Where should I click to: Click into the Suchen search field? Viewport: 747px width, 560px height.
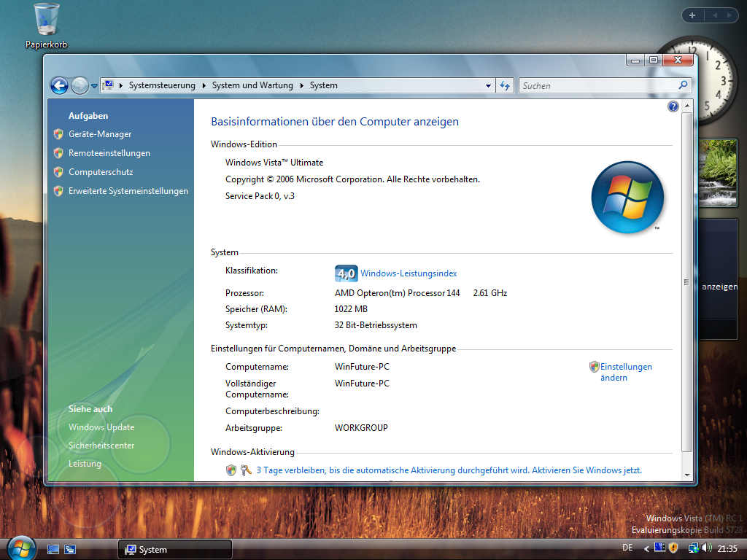[x=597, y=85]
